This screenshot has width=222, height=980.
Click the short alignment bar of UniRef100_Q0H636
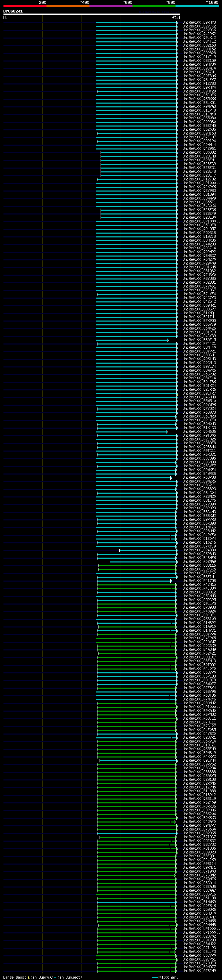[132, 432]
